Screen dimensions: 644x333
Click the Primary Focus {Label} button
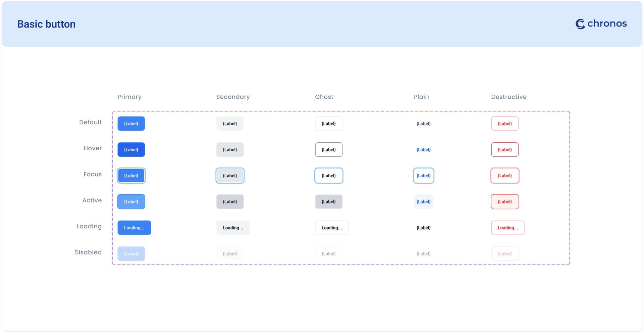coord(131,176)
